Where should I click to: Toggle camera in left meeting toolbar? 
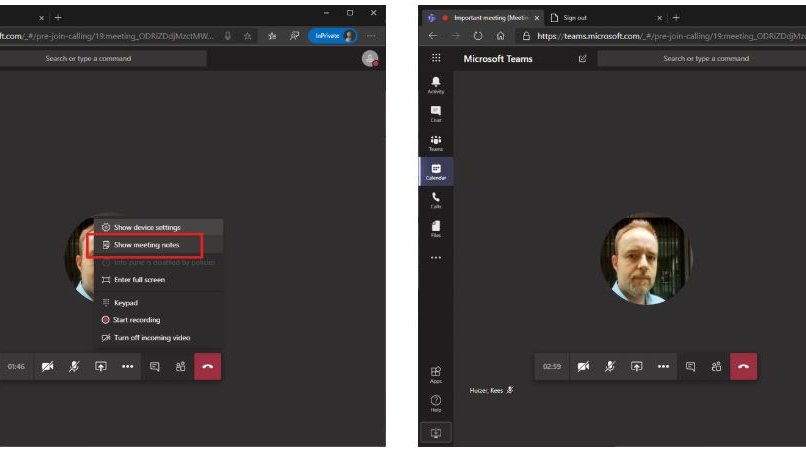pos(47,367)
